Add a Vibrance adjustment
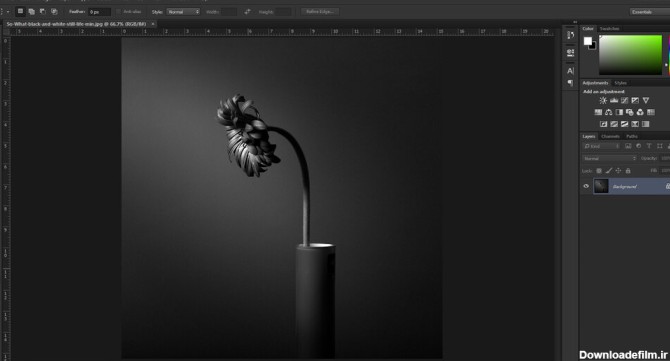670x361 pixels. (x=646, y=100)
